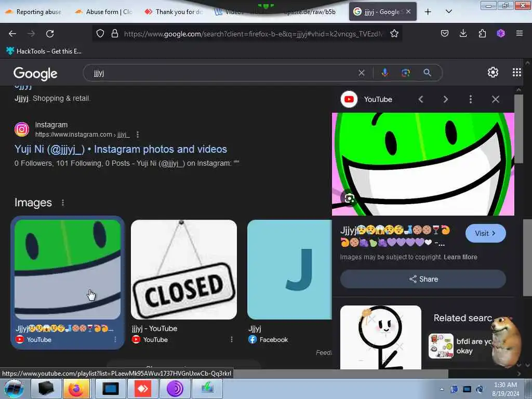Open Google quick settings gear
The height and width of the screenshot is (399, 532).
pyautogui.click(x=493, y=72)
